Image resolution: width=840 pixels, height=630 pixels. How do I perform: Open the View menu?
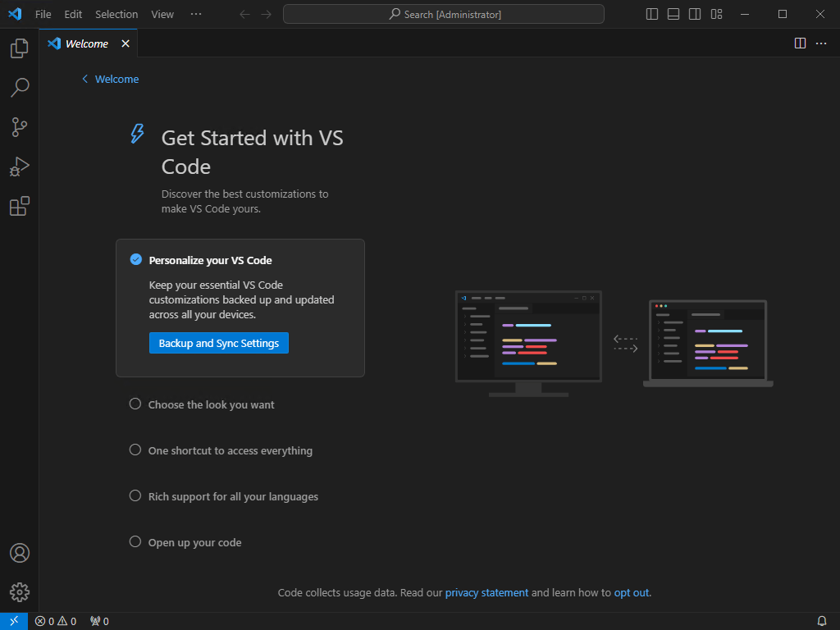tap(162, 15)
